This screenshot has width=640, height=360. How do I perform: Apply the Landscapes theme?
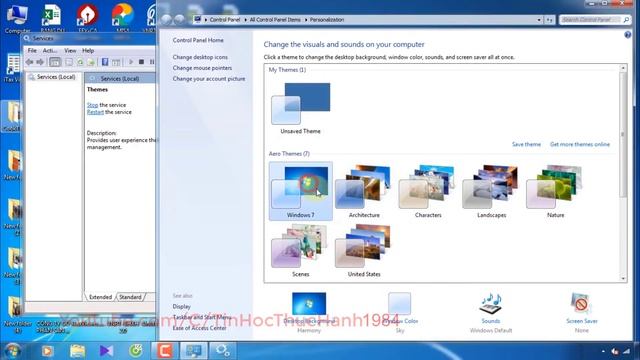click(x=491, y=191)
